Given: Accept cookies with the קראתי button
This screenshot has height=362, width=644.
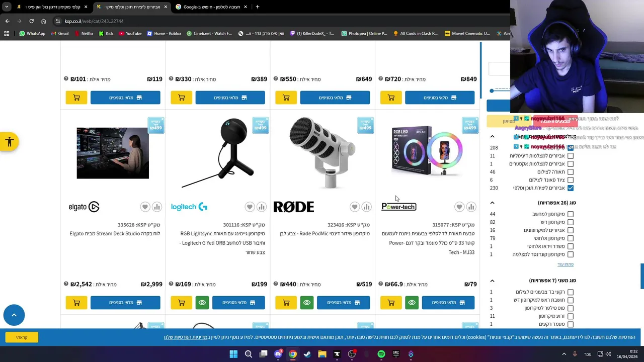Looking at the screenshot, I should coord(22,337).
